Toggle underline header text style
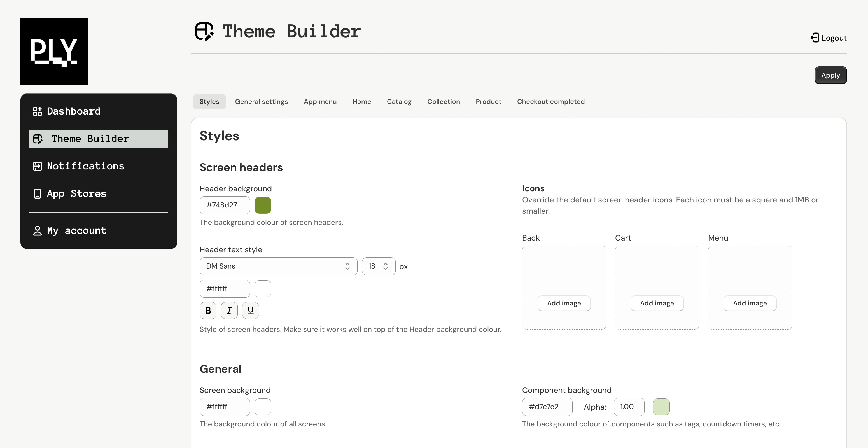The width and height of the screenshot is (868, 448). tap(250, 310)
